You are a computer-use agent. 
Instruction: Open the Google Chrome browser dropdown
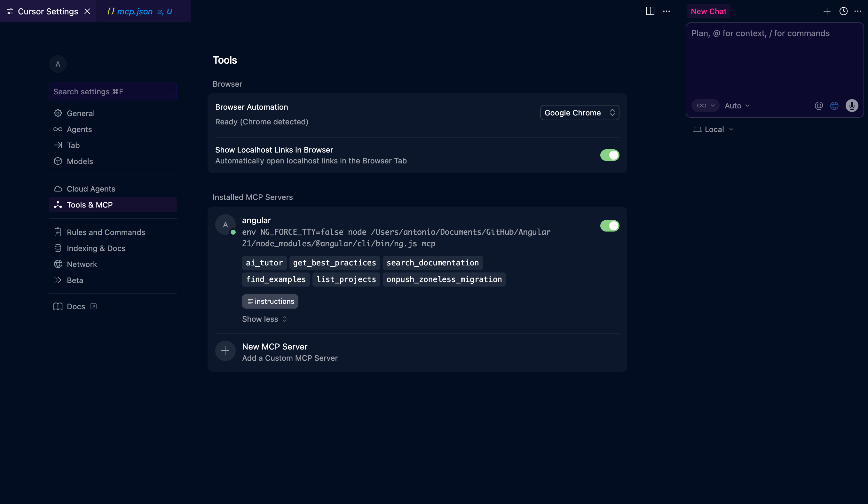point(579,113)
